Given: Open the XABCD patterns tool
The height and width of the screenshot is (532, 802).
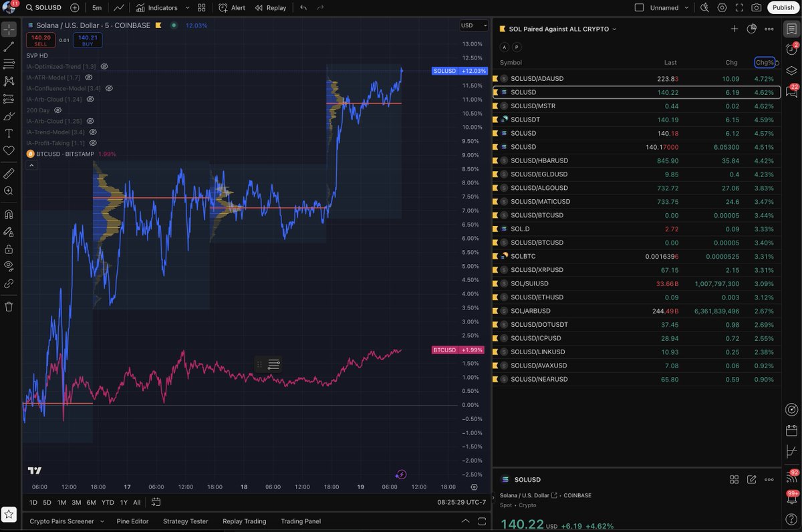Looking at the screenshot, I should [x=9, y=81].
